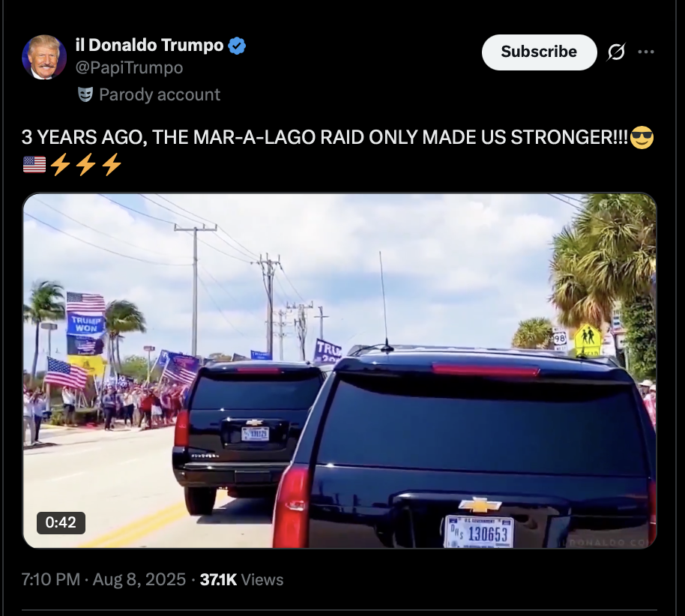Open the il Donaldo Trumpo display name
This screenshot has width=685, height=616.
149,45
